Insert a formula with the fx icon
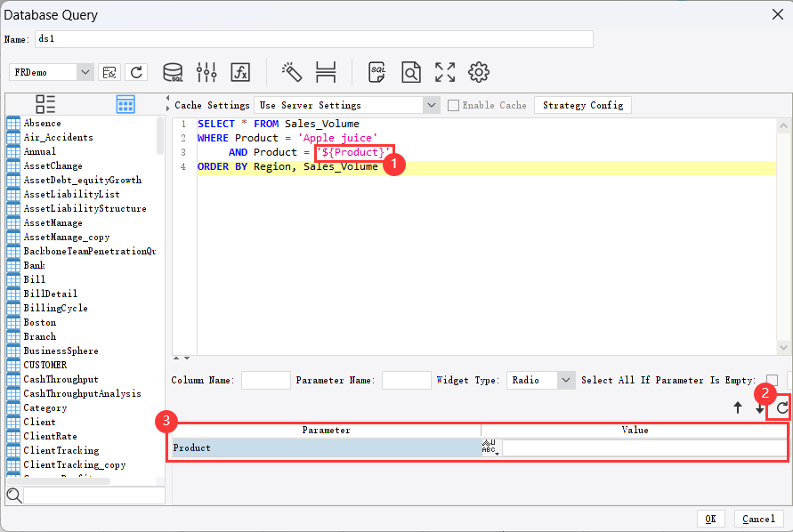The width and height of the screenshot is (793, 532). (x=240, y=72)
